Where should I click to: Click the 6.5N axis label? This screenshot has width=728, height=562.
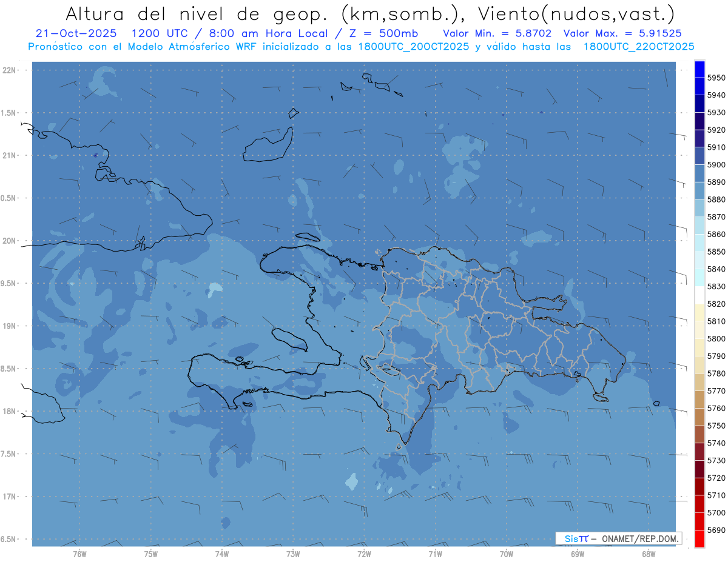[x=8, y=540]
